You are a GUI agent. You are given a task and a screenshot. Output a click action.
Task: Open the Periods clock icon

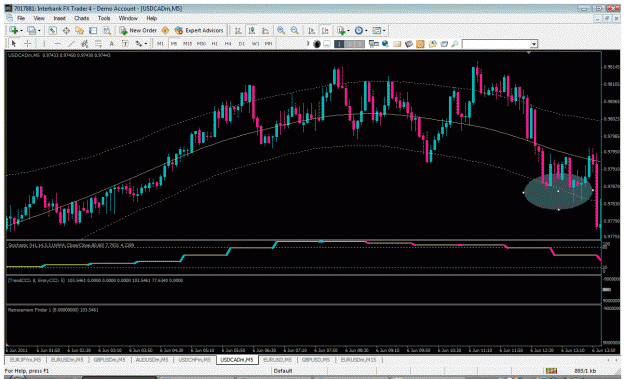[359, 30]
